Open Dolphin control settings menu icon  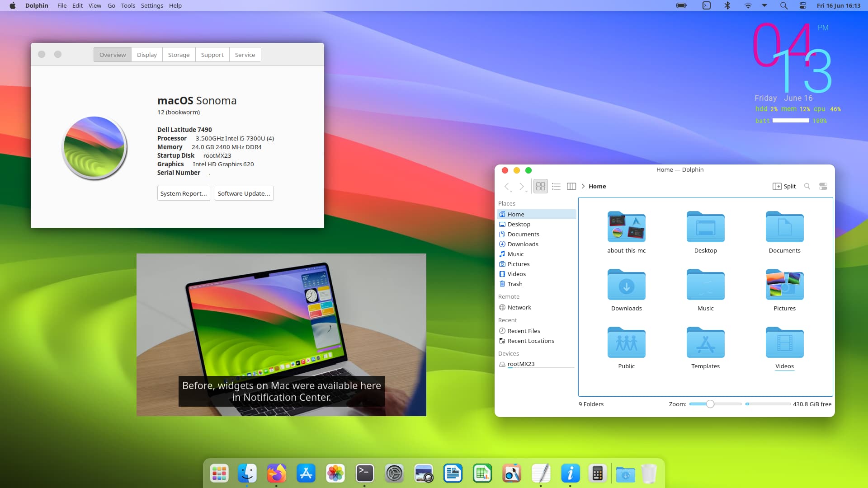pyautogui.click(x=823, y=186)
